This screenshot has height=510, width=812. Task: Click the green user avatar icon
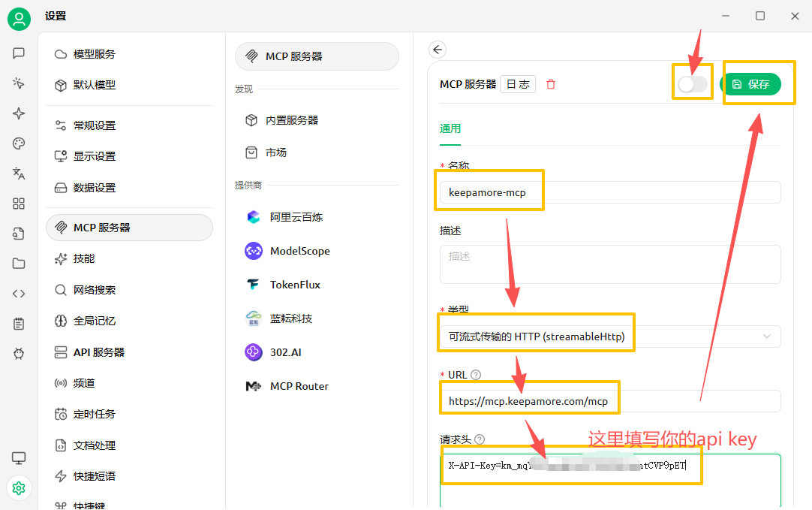click(20, 20)
